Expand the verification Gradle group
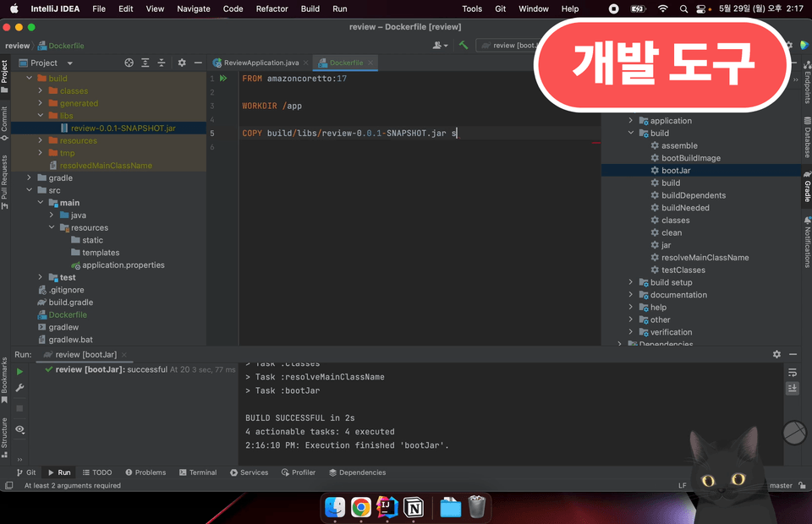Image resolution: width=812 pixels, height=524 pixels. (x=631, y=331)
